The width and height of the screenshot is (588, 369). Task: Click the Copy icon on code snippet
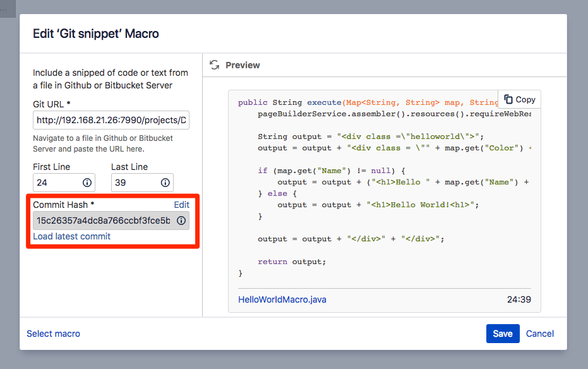pyautogui.click(x=508, y=99)
